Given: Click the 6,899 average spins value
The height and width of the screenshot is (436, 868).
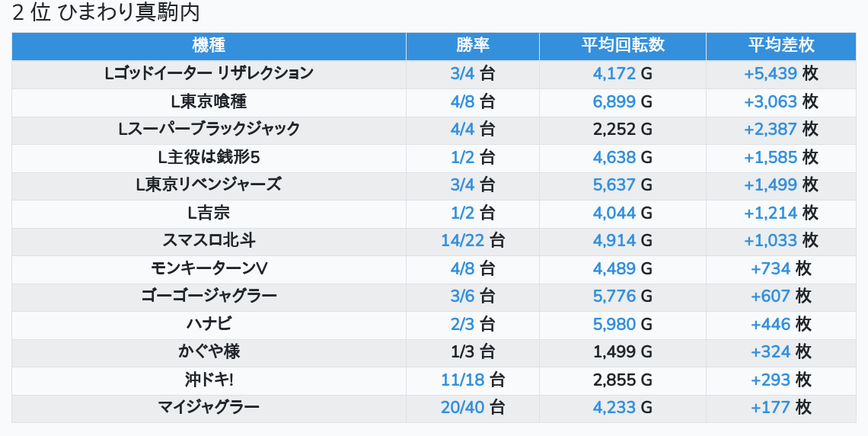Looking at the screenshot, I should [x=614, y=101].
